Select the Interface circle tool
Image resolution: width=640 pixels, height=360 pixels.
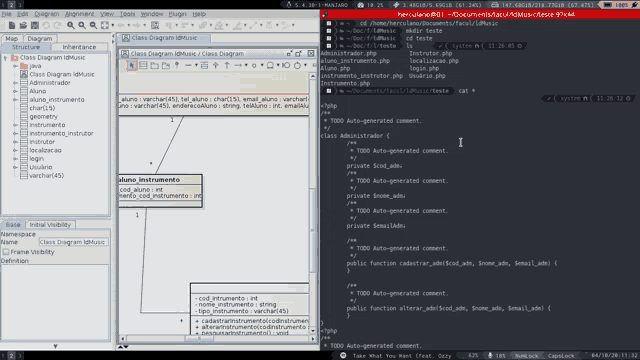coord(254,65)
